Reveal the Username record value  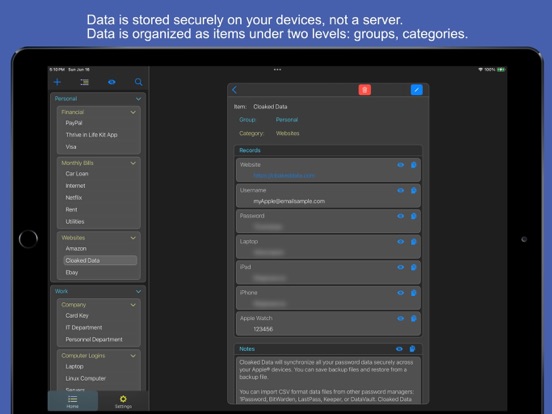401,190
